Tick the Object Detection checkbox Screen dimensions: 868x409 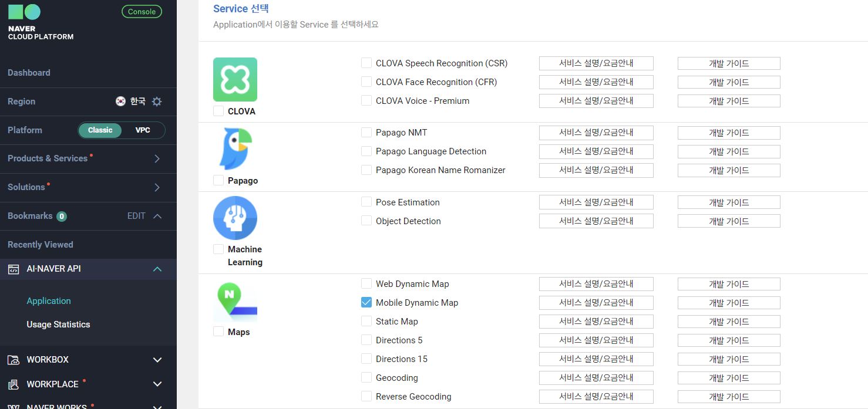pos(366,221)
